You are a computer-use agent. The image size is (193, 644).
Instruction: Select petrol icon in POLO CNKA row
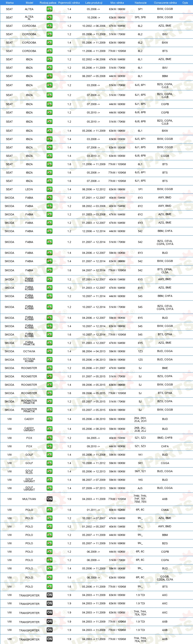click(x=49, y=510)
